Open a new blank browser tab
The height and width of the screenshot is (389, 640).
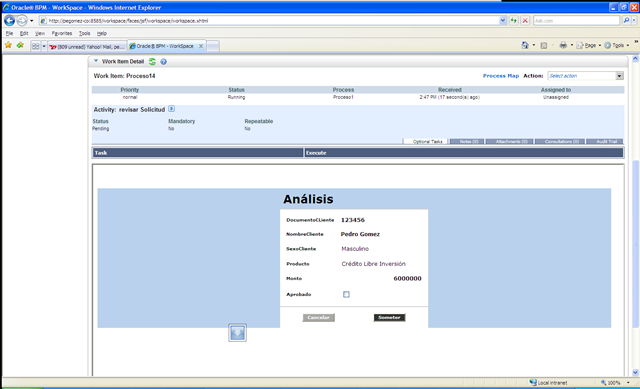coord(213,46)
